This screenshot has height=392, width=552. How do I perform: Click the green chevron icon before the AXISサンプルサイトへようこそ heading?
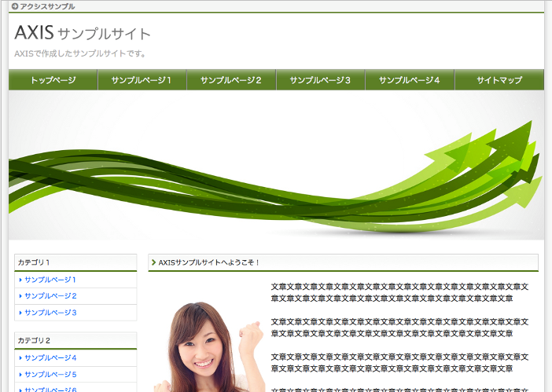click(x=153, y=262)
